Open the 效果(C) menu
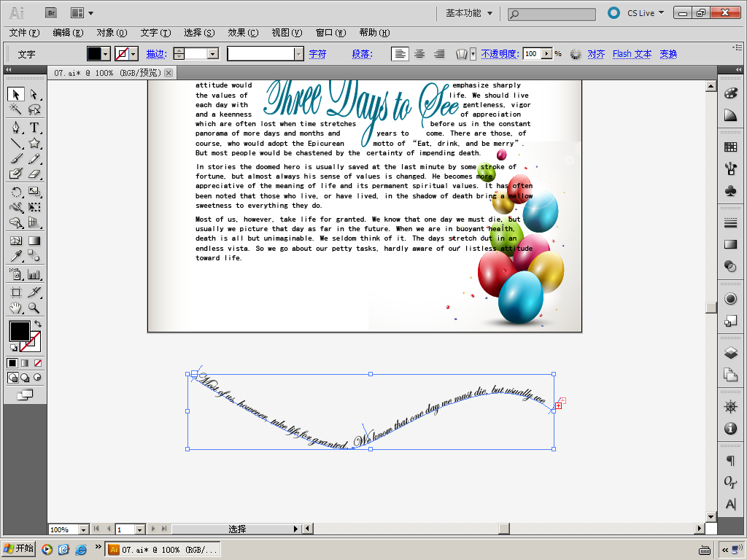Viewport: 747px width, 560px height. pos(243,33)
